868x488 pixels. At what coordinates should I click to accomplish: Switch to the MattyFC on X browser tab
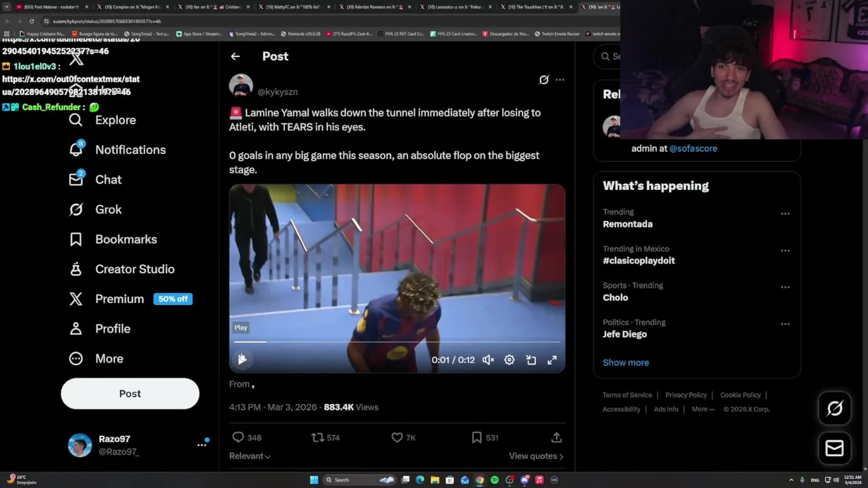pyautogui.click(x=294, y=7)
